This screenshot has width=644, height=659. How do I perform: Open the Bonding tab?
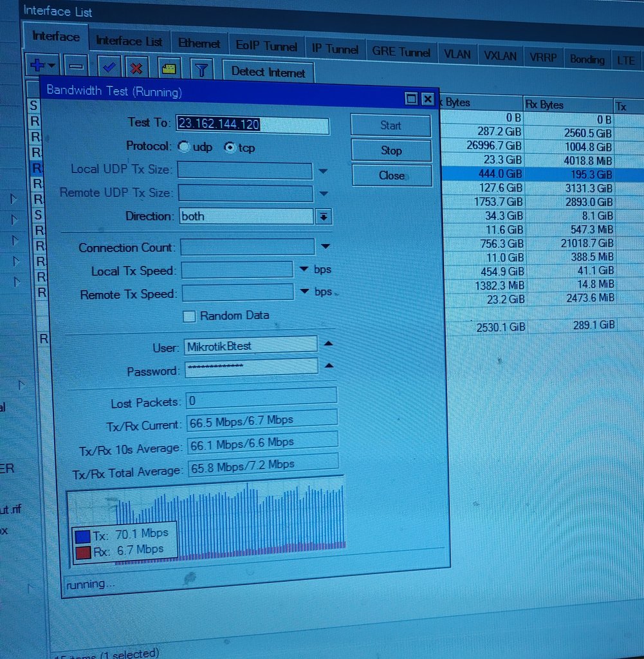(x=587, y=59)
